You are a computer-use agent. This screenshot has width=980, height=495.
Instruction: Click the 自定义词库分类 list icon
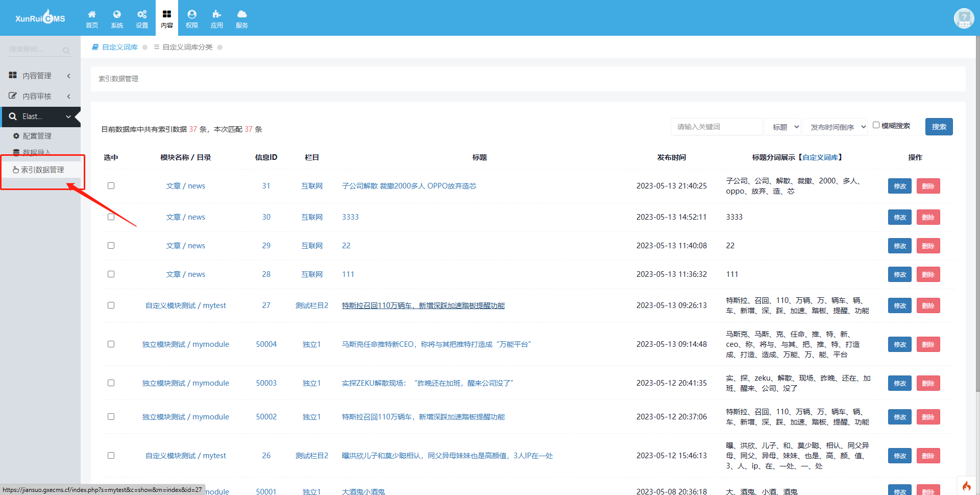pyautogui.click(x=157, y=47)
